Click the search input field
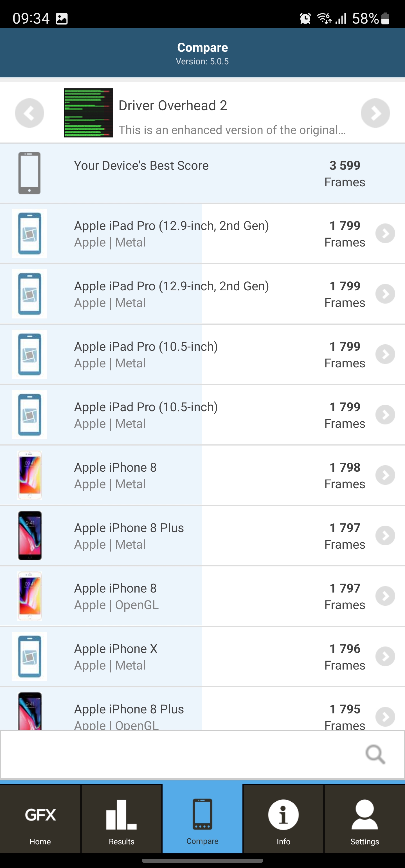The image size is (405, 868). (182, 754)
